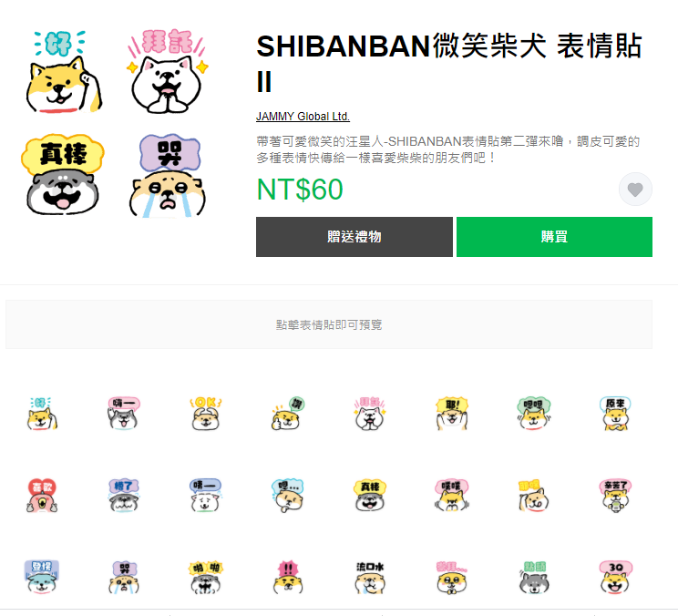The image size is (678, 616).
Task: Preview the 登愣 blue dog sticker
Action: point(42,577)
